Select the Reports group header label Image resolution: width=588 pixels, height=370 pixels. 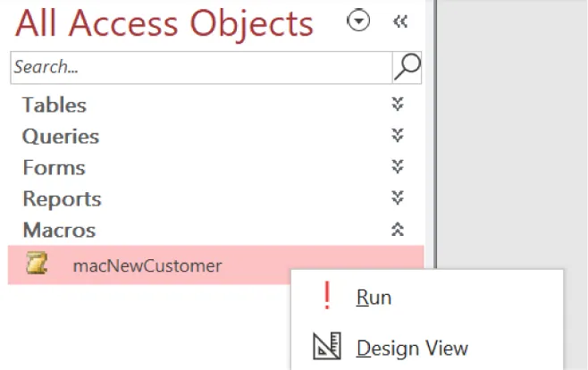(62, 199)
